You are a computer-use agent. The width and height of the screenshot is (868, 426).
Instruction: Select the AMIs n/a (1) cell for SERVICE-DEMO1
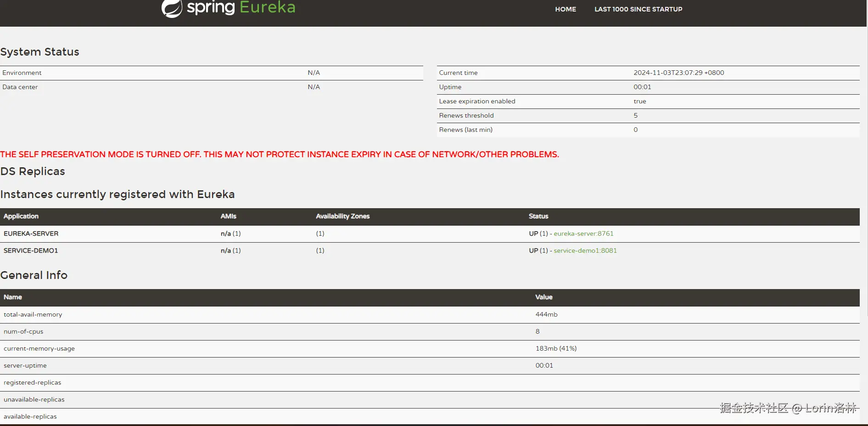231,250
